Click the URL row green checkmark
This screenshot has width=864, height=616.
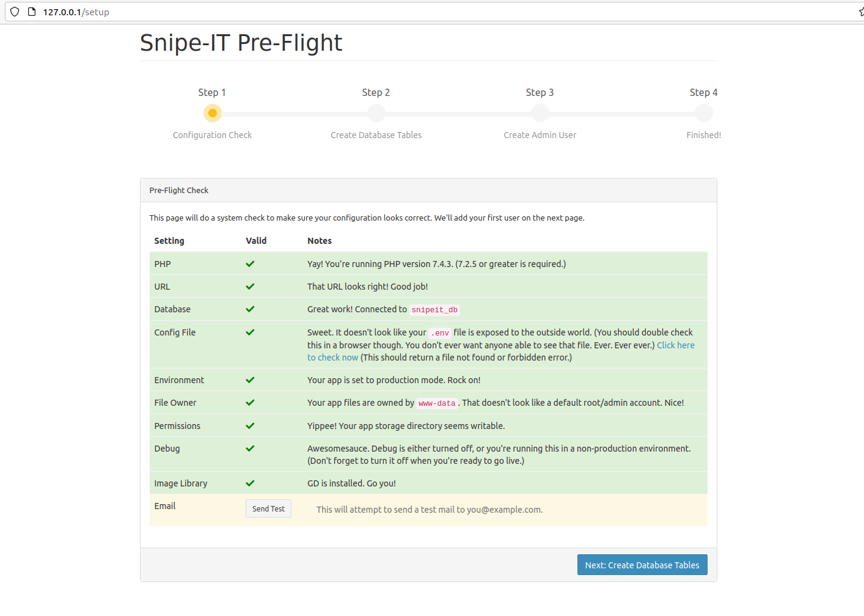250,287
